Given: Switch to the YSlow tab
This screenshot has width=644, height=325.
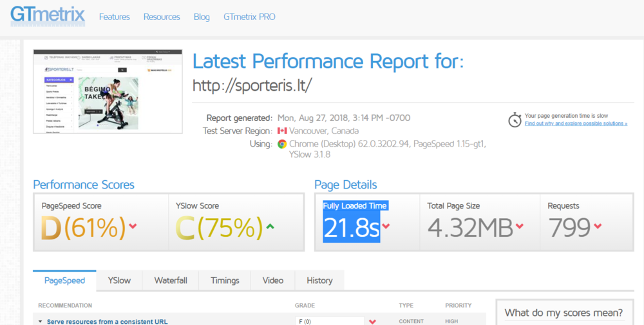Looking at the screenshot, I should 119,281.
